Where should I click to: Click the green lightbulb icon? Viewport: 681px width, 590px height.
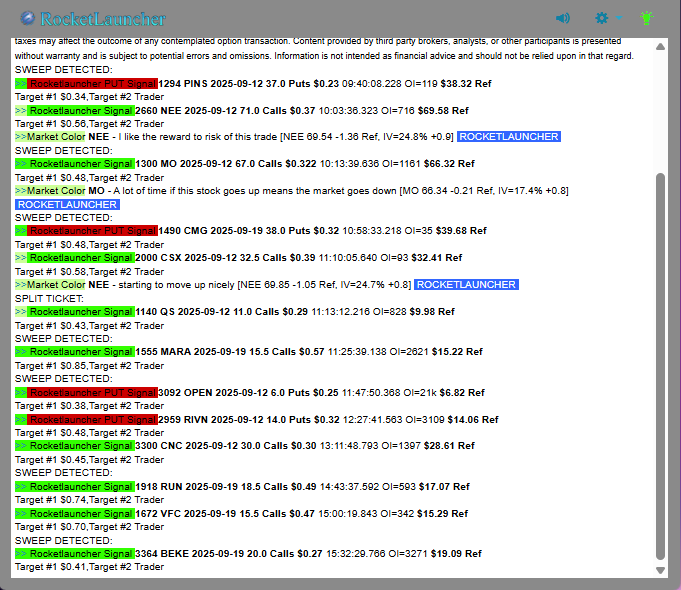pyautogui.click(x=647, y=18)
